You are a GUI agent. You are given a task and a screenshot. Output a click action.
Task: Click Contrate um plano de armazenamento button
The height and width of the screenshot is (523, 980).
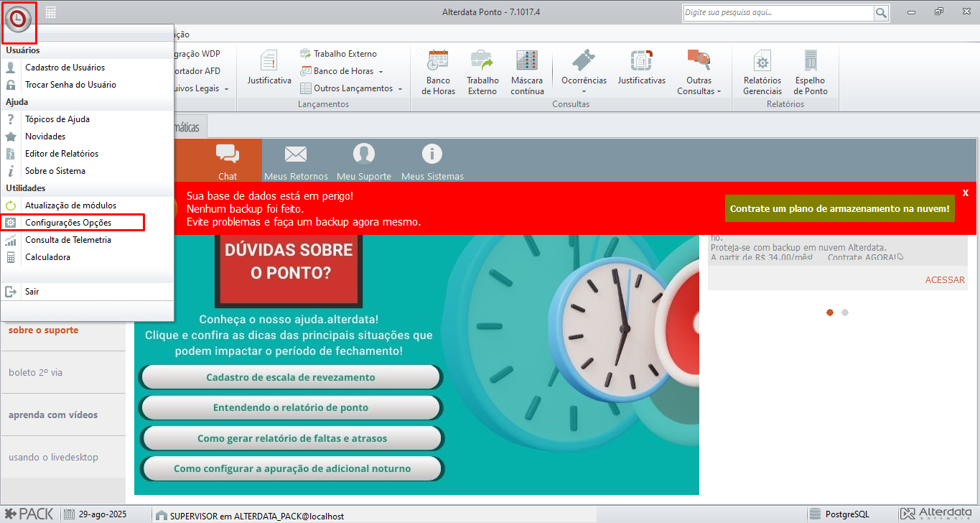click(839, 208)
